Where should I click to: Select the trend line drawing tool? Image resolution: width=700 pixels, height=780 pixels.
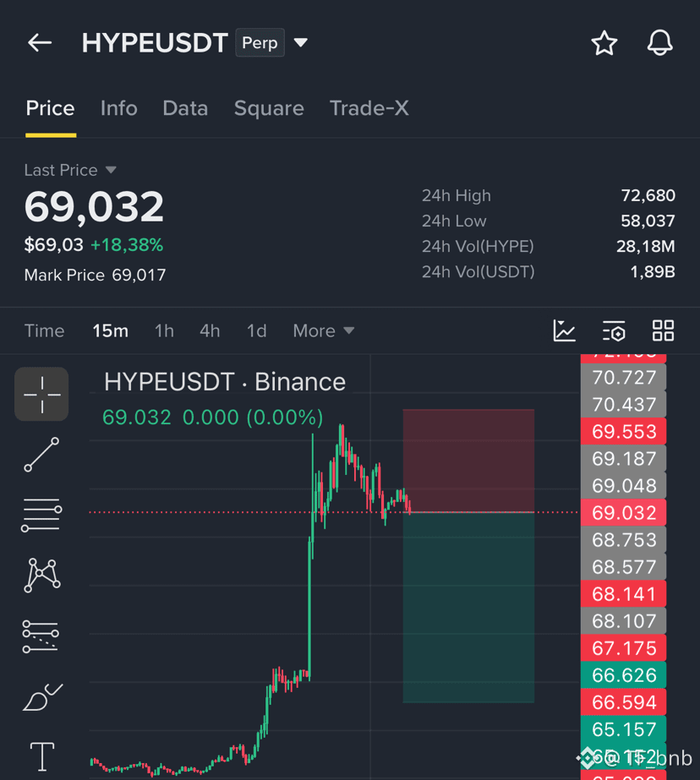41,455
